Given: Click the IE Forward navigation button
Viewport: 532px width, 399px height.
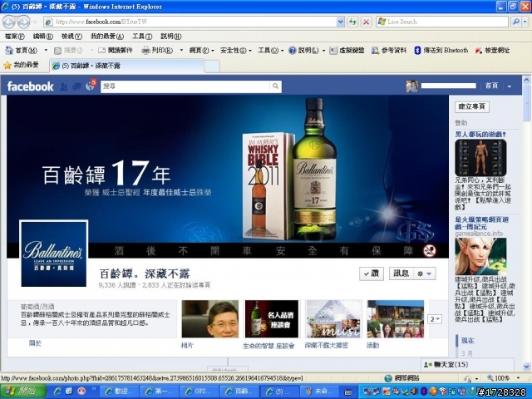Looking at the screenshot, I should coord(23,22).
